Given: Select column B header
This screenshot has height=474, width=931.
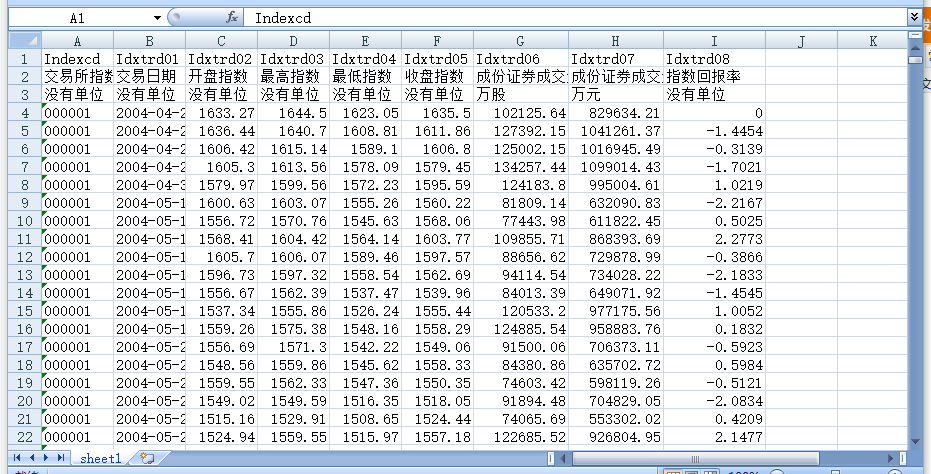Looking at the screenshot, I should pos(150,41).
